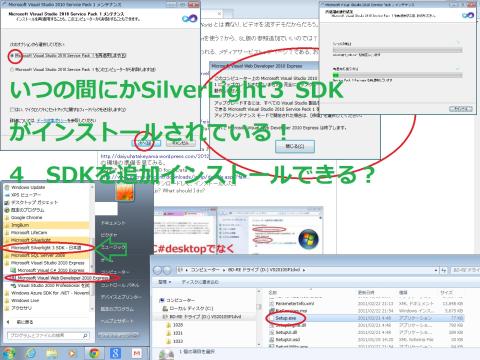Image resolution: width=480 pixels, height=360 pixels.
Task: Open the Gmail icon in the taskbar
Action: coord(136,353)
